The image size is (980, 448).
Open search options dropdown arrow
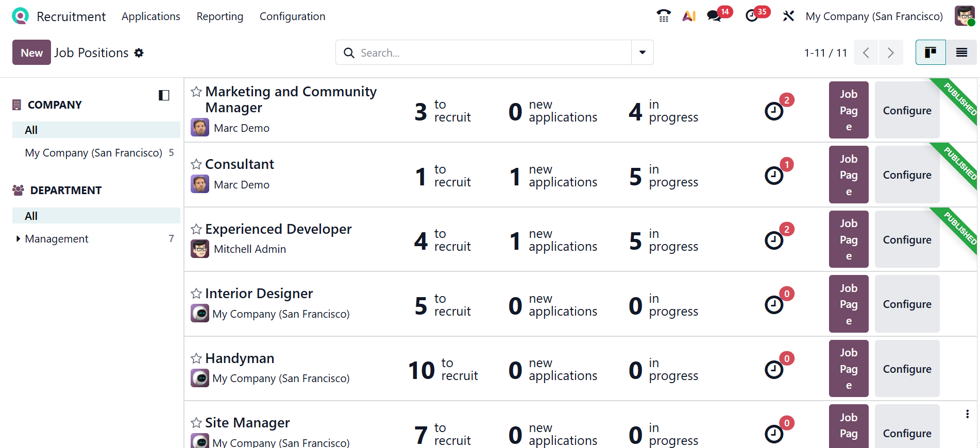[642, 53]
